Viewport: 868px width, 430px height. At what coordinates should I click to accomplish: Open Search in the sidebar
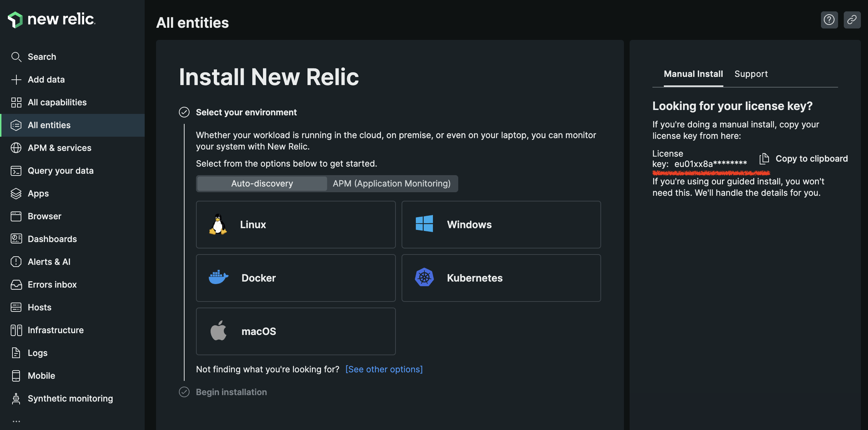point(72,57)
